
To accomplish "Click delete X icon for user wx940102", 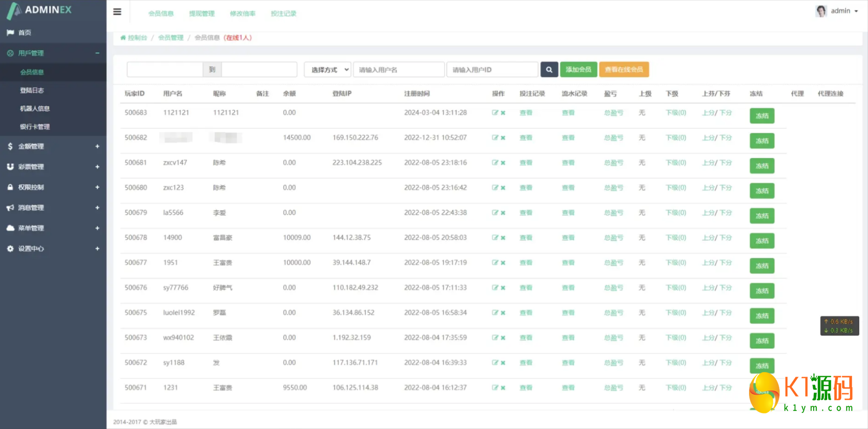I will tap(503, 338).
